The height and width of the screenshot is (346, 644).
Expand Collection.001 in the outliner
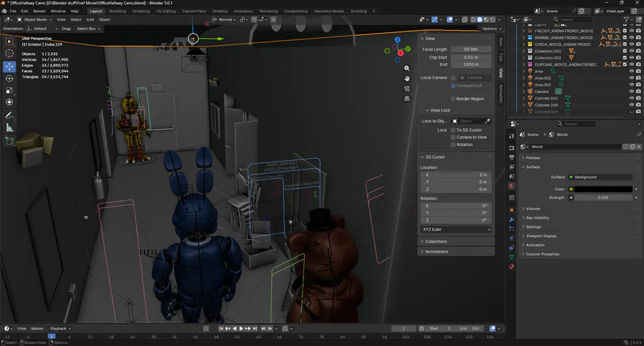[x=523, y=51]
